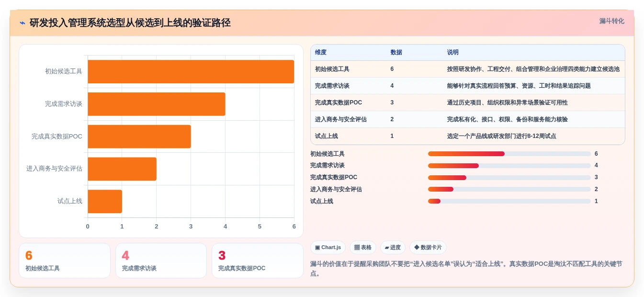Click the chart axis label 初始候选工具
644x297 pixels.
[x=64, y=71]
